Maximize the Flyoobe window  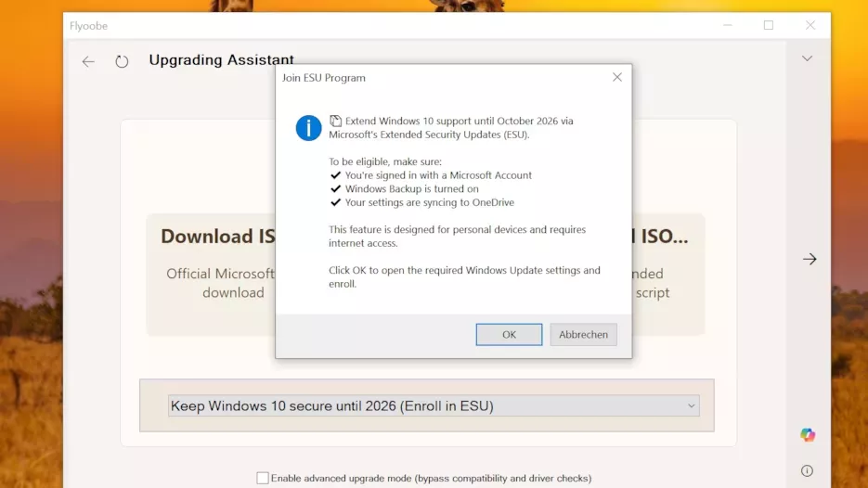[768, 25]
